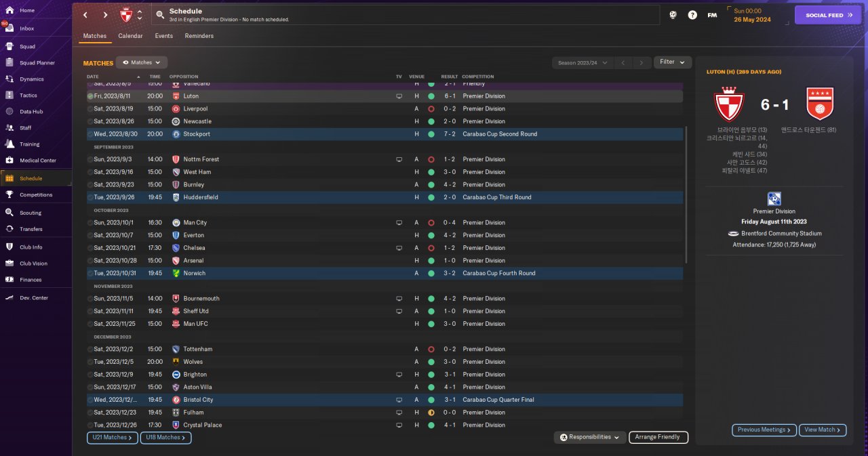The image size is (868, 456).
Task: Go to previous season arrow
Action: coord(623,62)
